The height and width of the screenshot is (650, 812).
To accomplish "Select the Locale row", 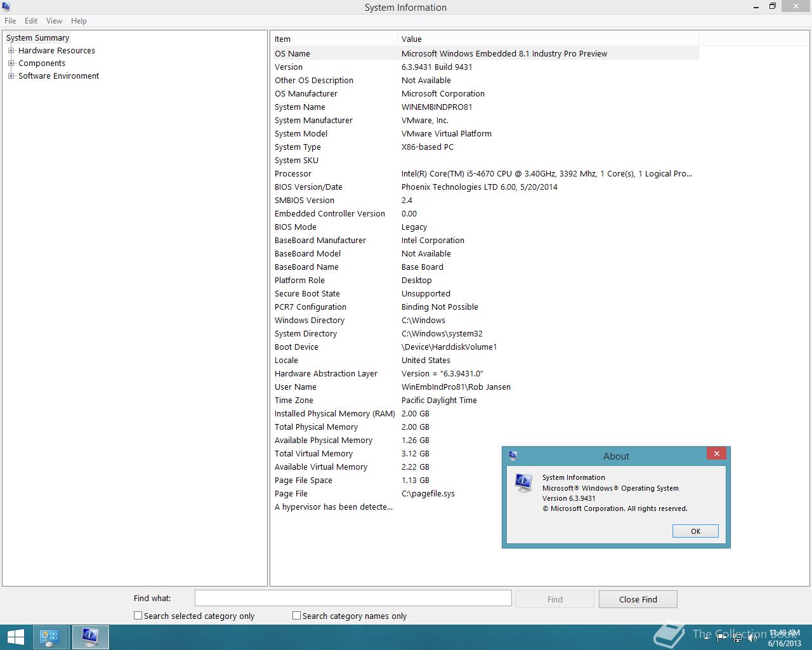I will [486, 360].
